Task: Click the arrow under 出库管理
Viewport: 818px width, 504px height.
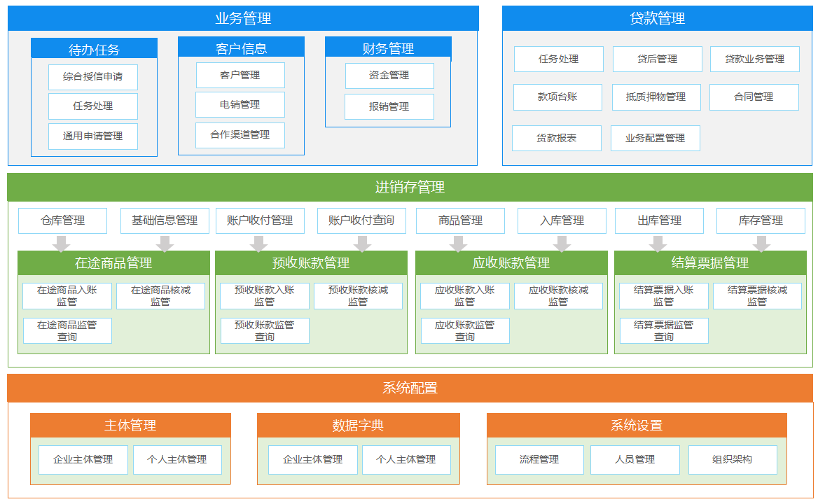Action: [658, 244]
